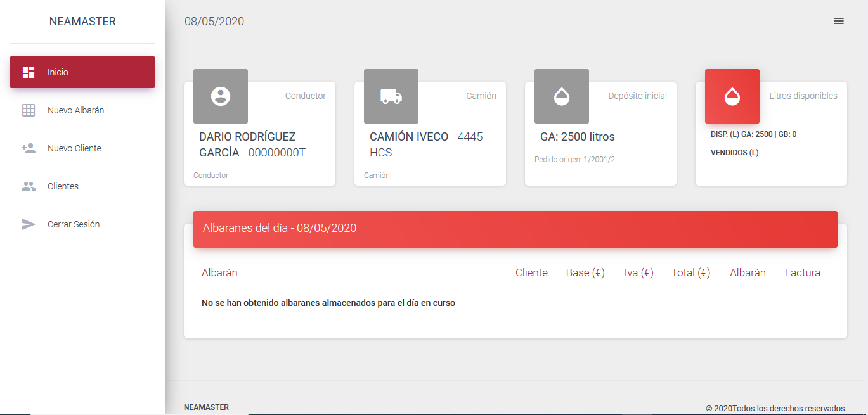Viewport: 868px width, 415px height.
Task: Click the add-person Nuevo Cliente icon
Action: (x=29, y=148)
